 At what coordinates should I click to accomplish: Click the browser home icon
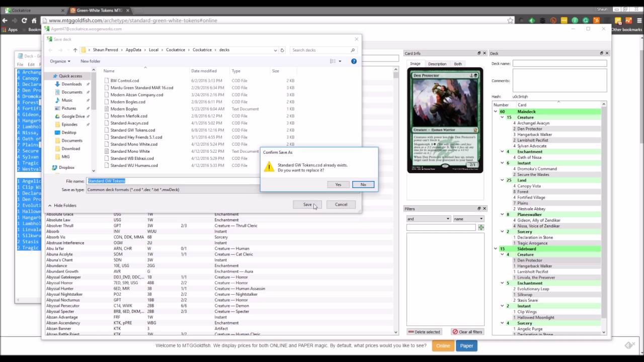coord(34,21)
